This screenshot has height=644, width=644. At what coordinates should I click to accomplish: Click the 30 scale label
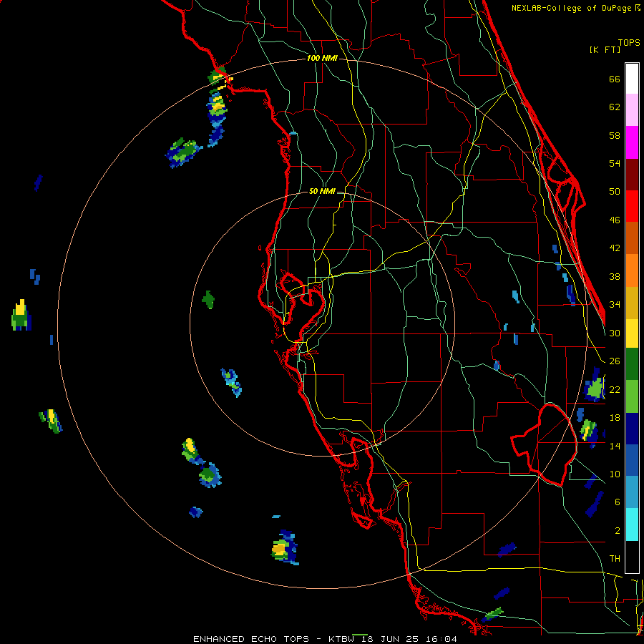[x=615, y=333]
